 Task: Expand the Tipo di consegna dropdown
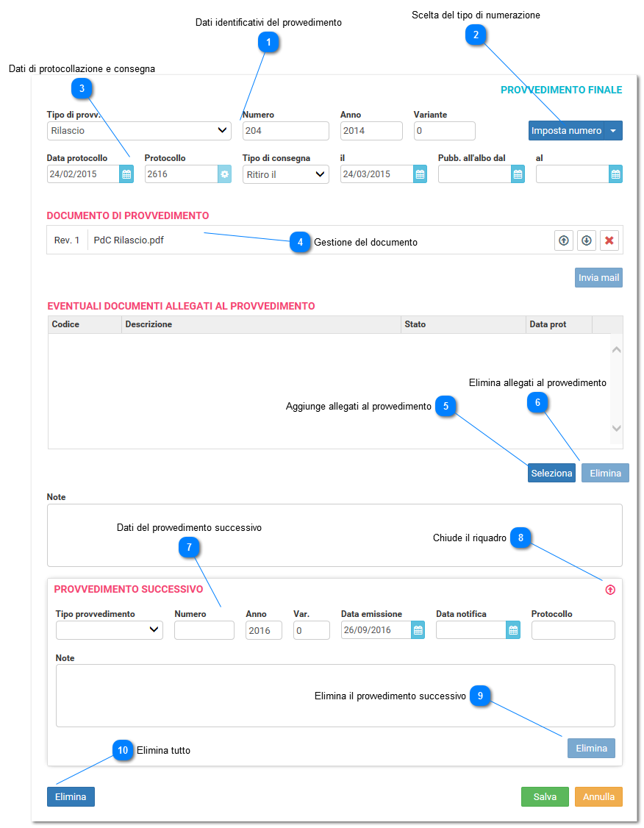coord(285,174)
